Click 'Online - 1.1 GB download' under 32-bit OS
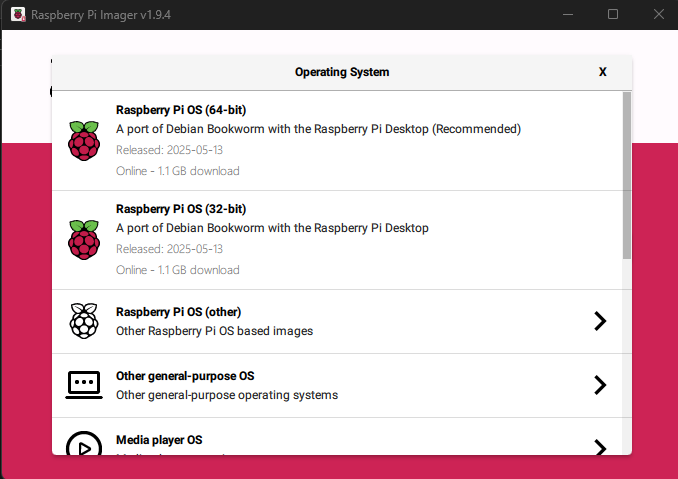678x479 pixels. (177, 270)
